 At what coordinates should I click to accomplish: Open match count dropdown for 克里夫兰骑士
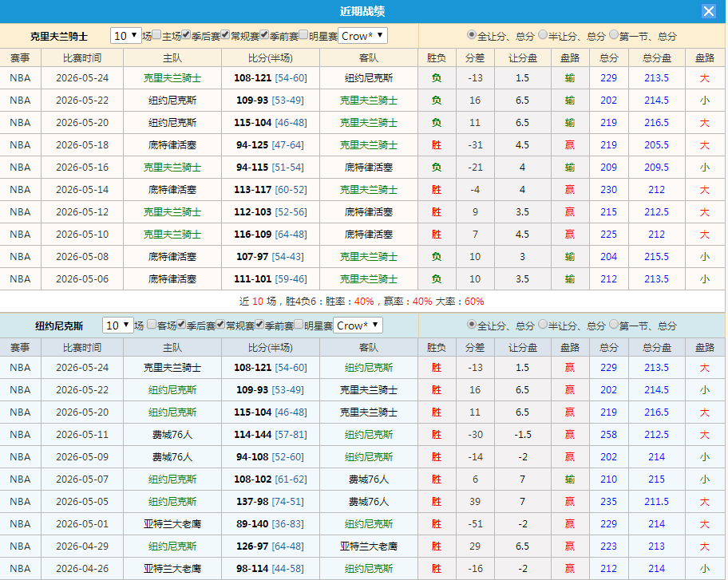[126, 36]
